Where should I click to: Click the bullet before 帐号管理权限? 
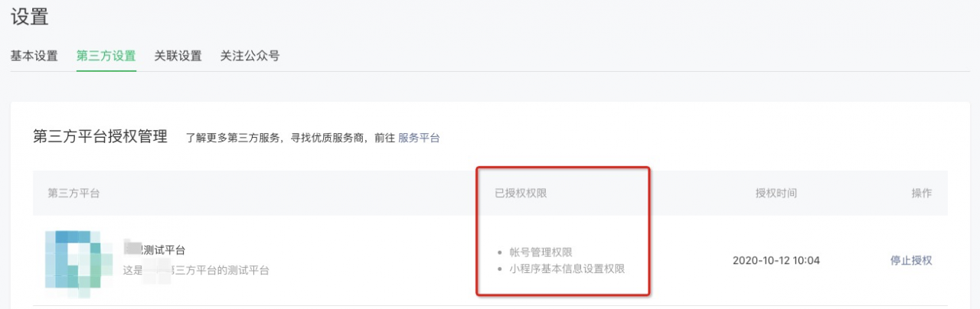click(500, 252)
